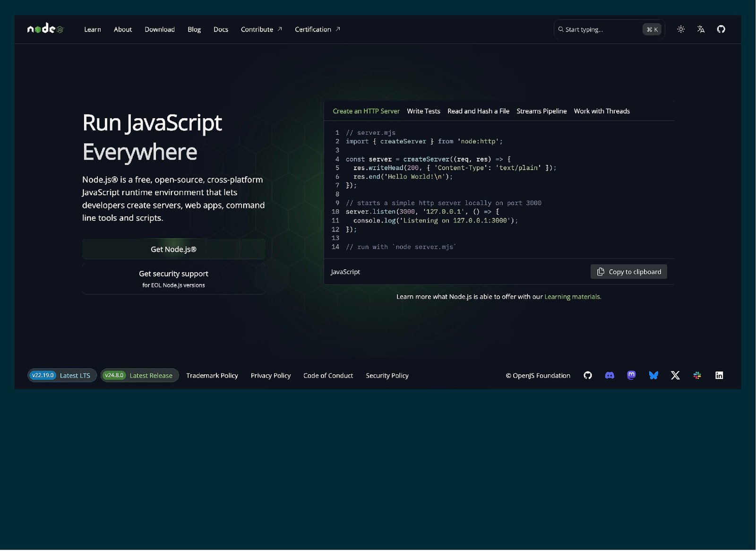Open the Slack icon in footer
The image size is (756, 551).
click(697, 376)
